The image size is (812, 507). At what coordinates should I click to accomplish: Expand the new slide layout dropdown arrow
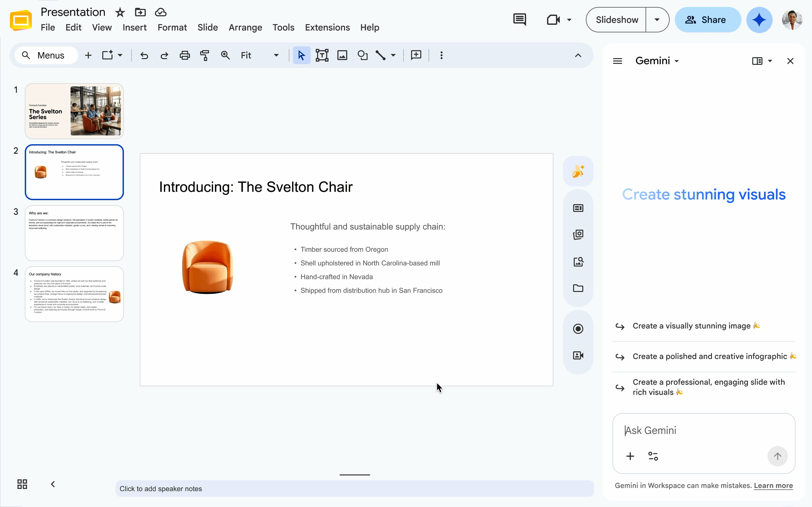click(120, 55)
